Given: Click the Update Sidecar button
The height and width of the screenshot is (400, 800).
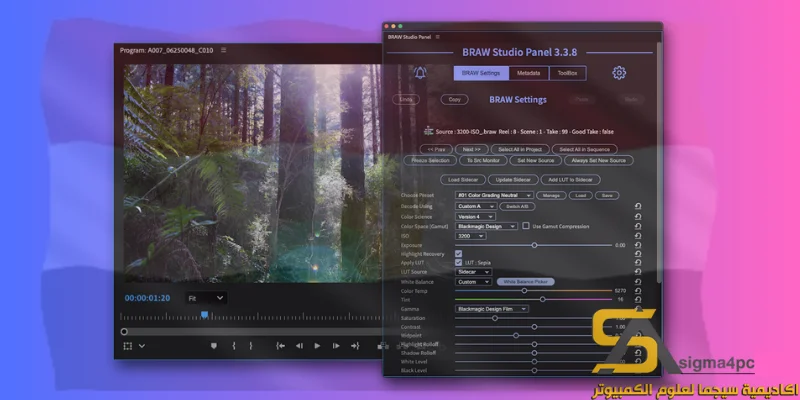Looking at the screenshot, I should pyautogui.click(x=513, y=180).
